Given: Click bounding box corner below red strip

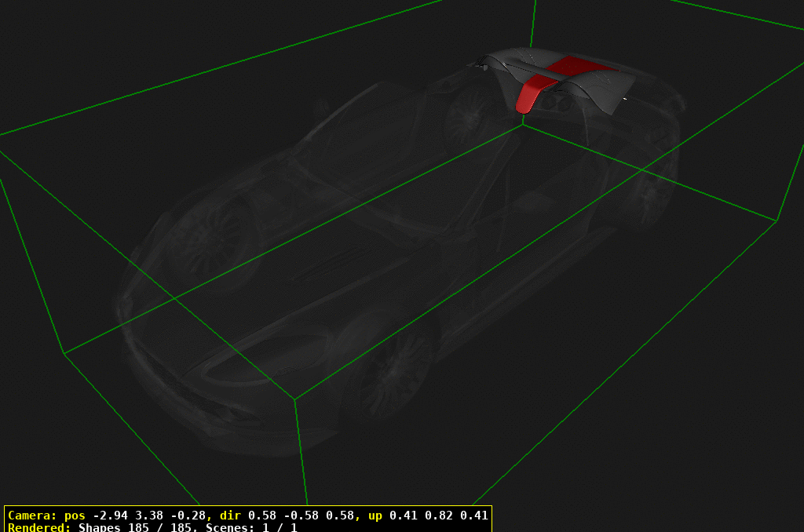Looking at the screenshot, I should click(524, 123).
